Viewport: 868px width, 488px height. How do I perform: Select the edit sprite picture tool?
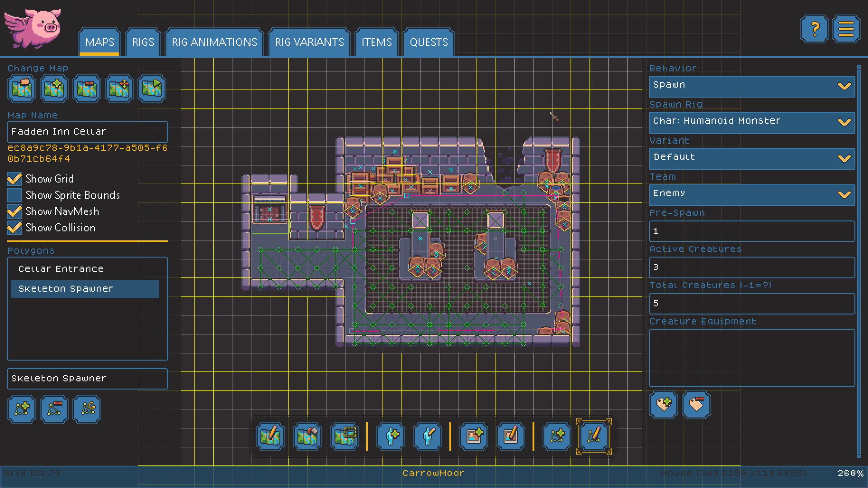tap(511, 436)
